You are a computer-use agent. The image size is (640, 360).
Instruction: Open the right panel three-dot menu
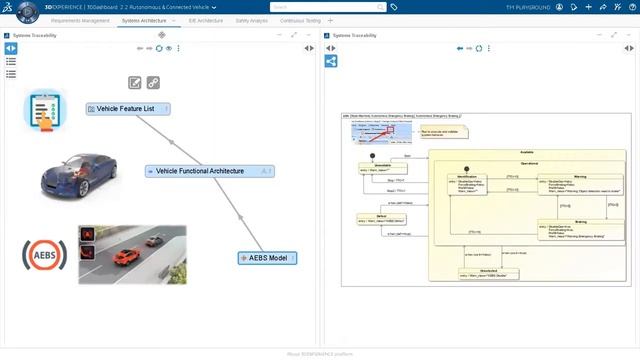(x=489, y=48)
